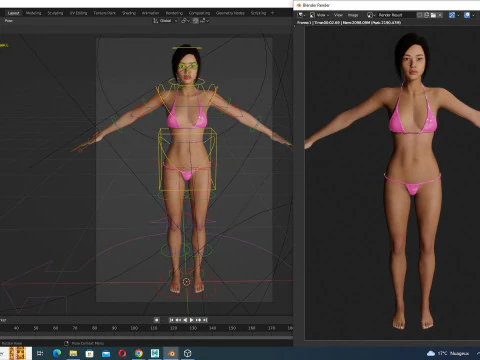The width and height of the screenshot is (480, 360).
Task: Open Render window editor type dropdown
Action: pyautogui.click(x=301, y=15)
